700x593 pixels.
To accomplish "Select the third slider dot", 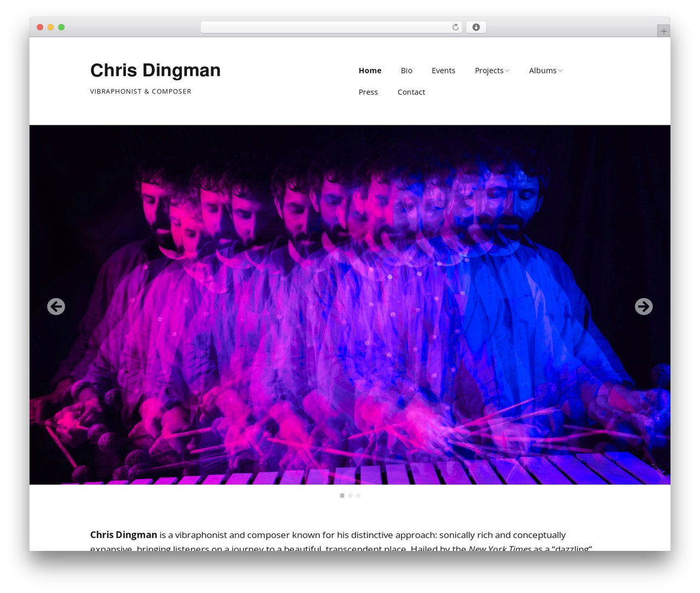I will pos(358,496).
